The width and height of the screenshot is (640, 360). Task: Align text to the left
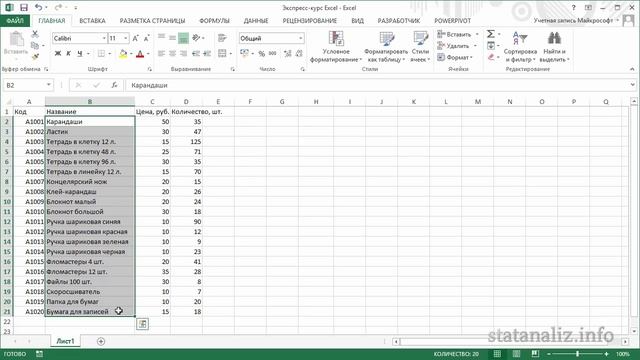point(161,53)
